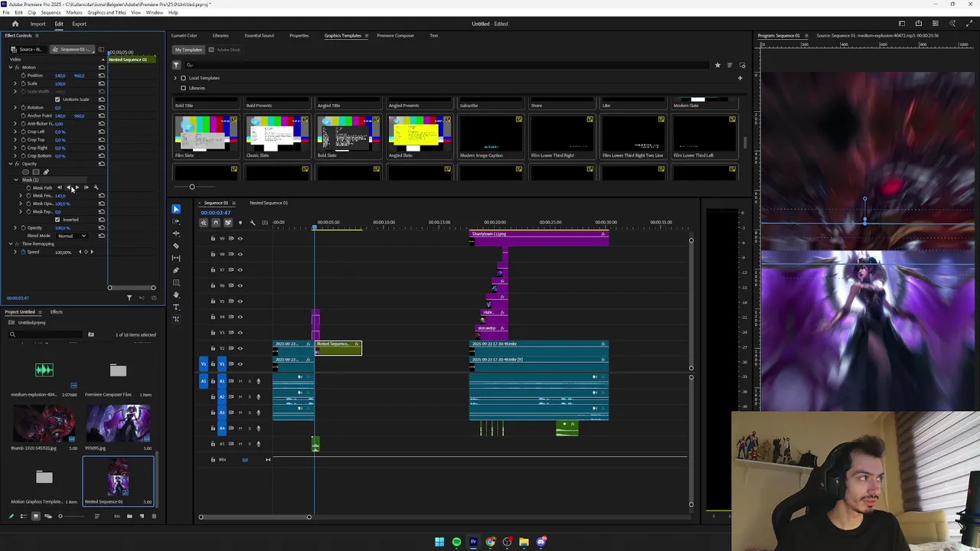Select My Templates button
This screenshot has width=980, height=551.
189,50
